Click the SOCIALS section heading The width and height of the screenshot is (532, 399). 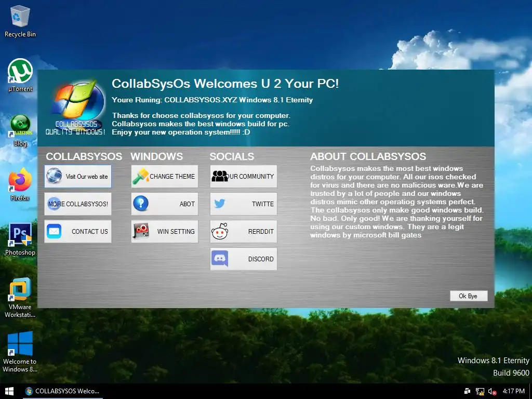pyautogui.click(x=232, y=156)
